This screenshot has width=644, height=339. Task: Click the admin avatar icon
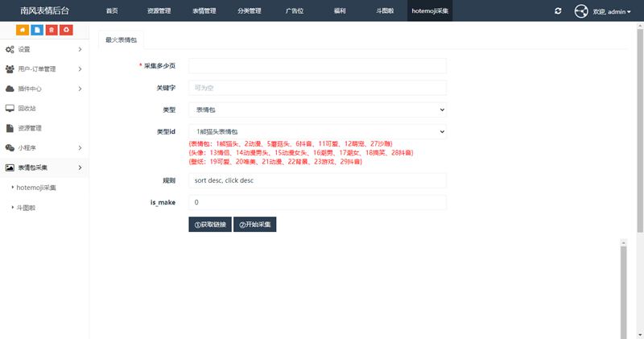click(x=581, y=11)
